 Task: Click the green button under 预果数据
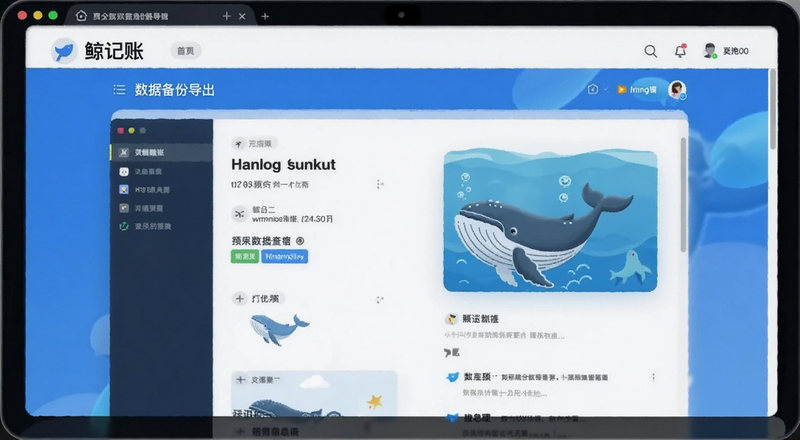click(x=245, y=256)
